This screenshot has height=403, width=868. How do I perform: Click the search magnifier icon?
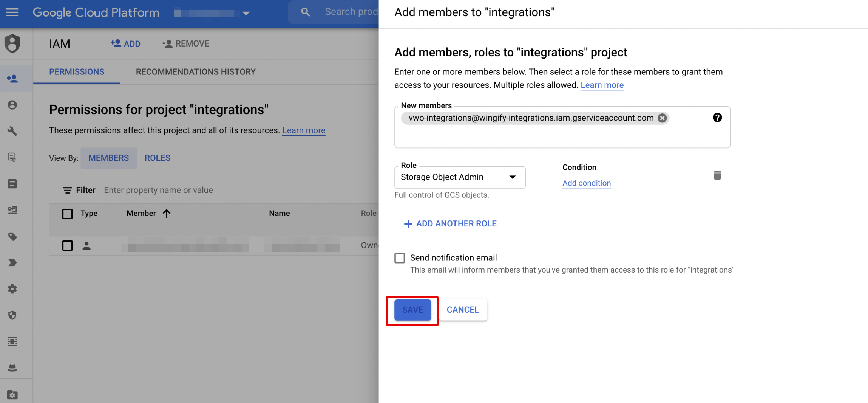point(305,12)
